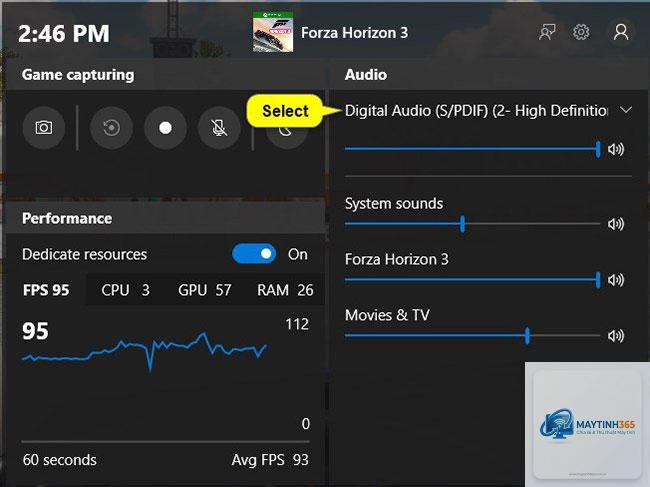
Task: Click the Movies & TV label
Action: 387,315
